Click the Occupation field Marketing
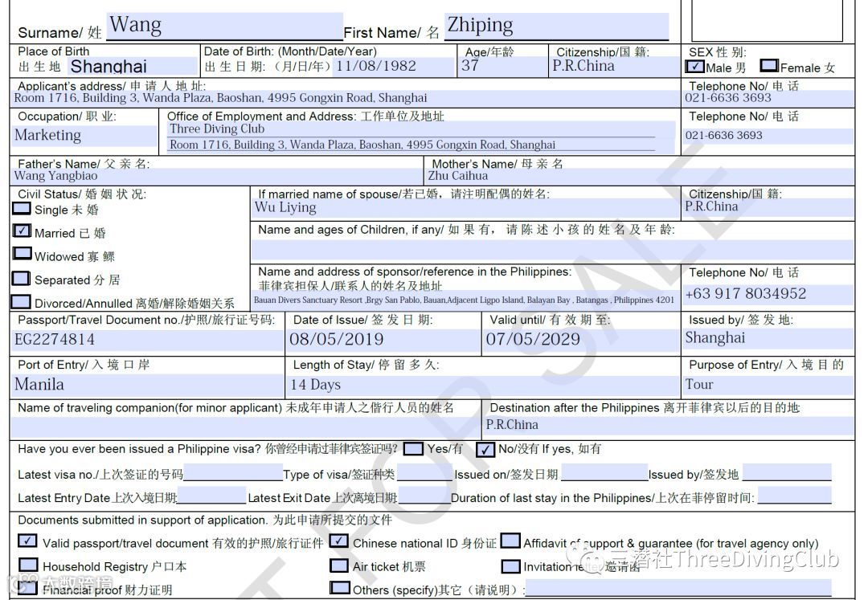868x600 pixels. coord(84,136)
